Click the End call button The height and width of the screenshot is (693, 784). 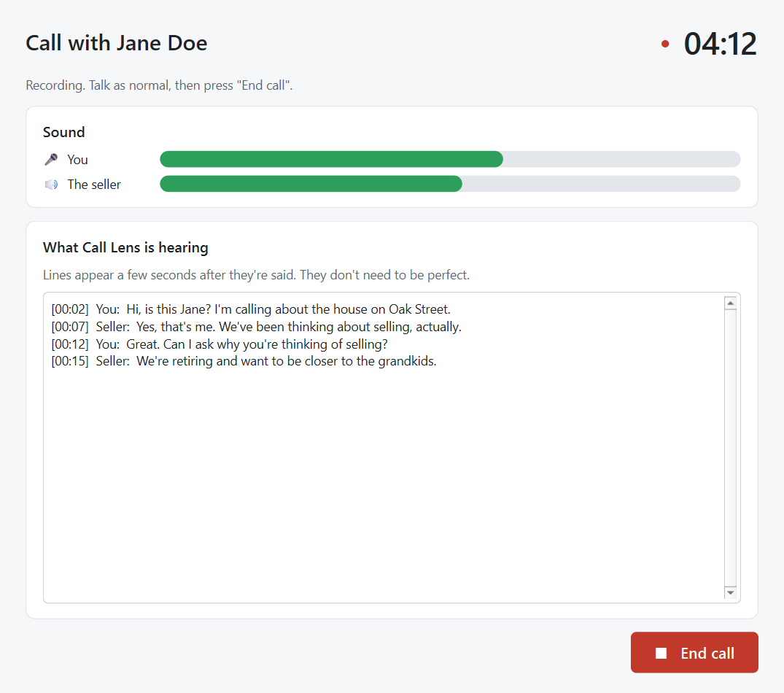[x=694, y=652]
